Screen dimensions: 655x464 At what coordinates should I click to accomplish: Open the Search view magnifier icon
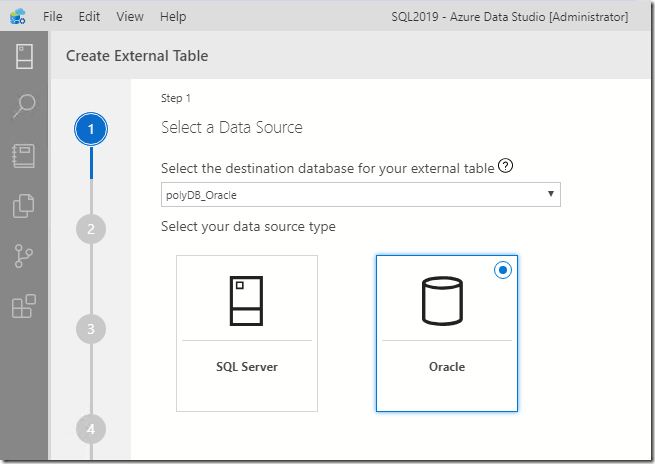point(24,106)
